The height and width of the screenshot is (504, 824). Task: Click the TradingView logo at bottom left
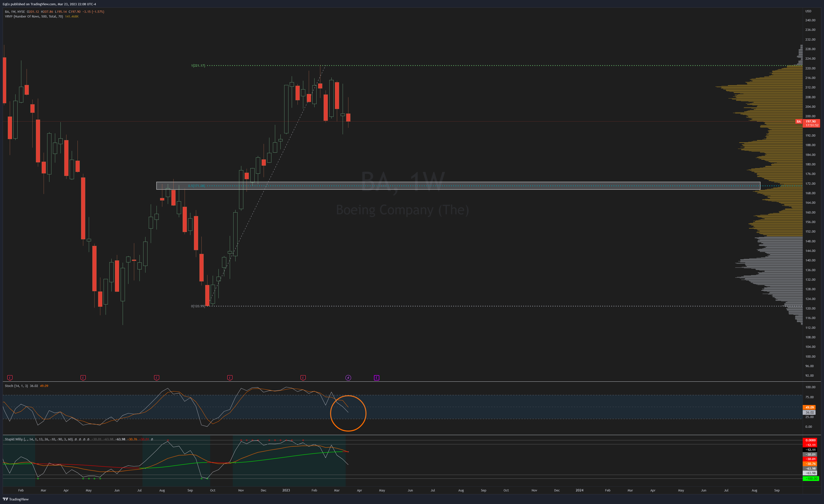(16, 499)
